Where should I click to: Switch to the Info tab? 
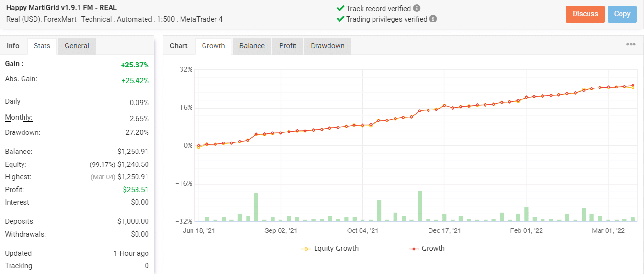[13, 46]
